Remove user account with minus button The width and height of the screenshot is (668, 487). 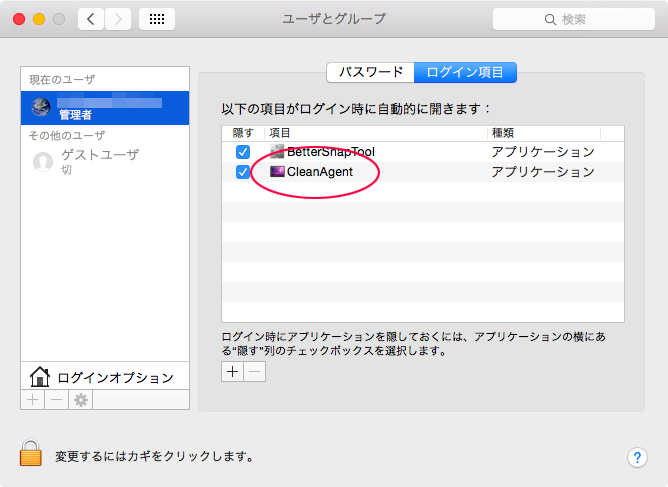point(57,400)
